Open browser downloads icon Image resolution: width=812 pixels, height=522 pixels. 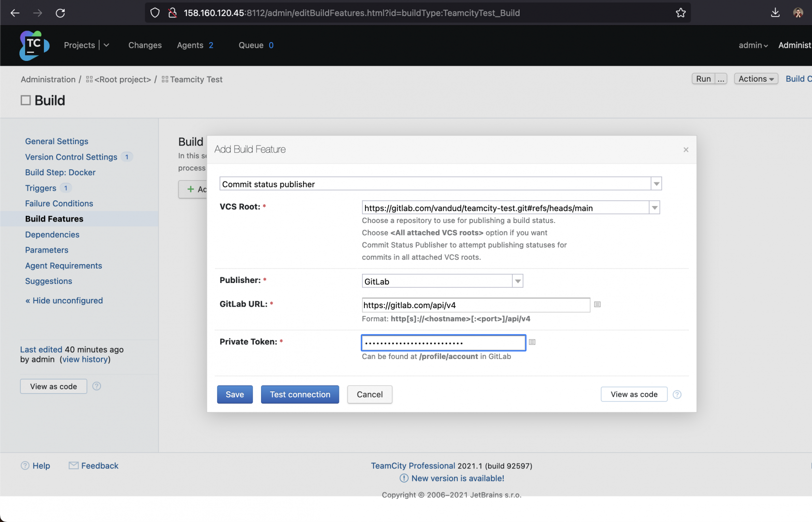(x=775, y=13)
